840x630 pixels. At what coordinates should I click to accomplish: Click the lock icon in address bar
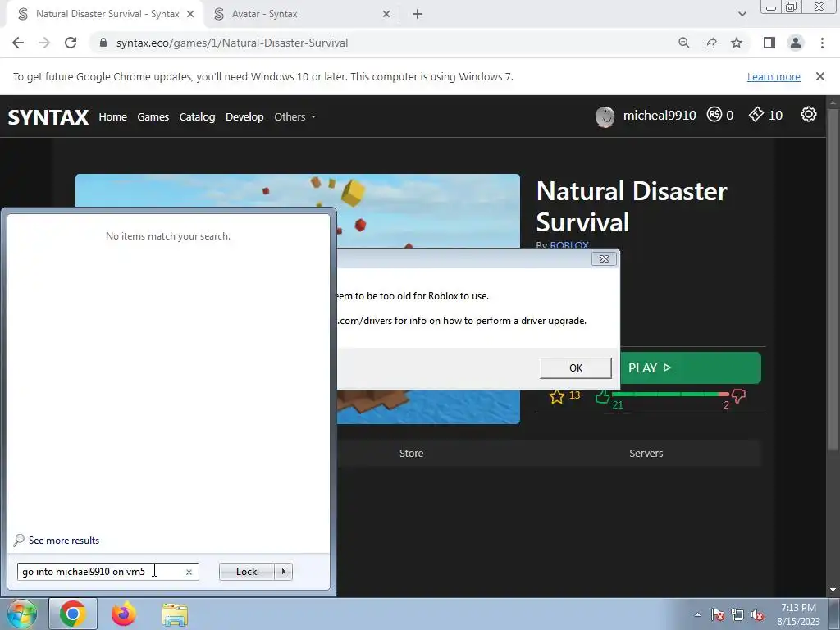coord(103,43)
